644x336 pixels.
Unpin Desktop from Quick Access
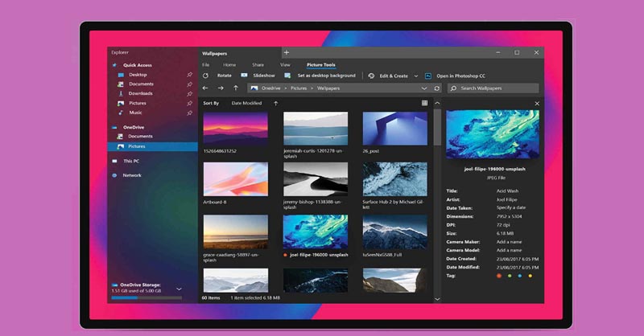189,75
